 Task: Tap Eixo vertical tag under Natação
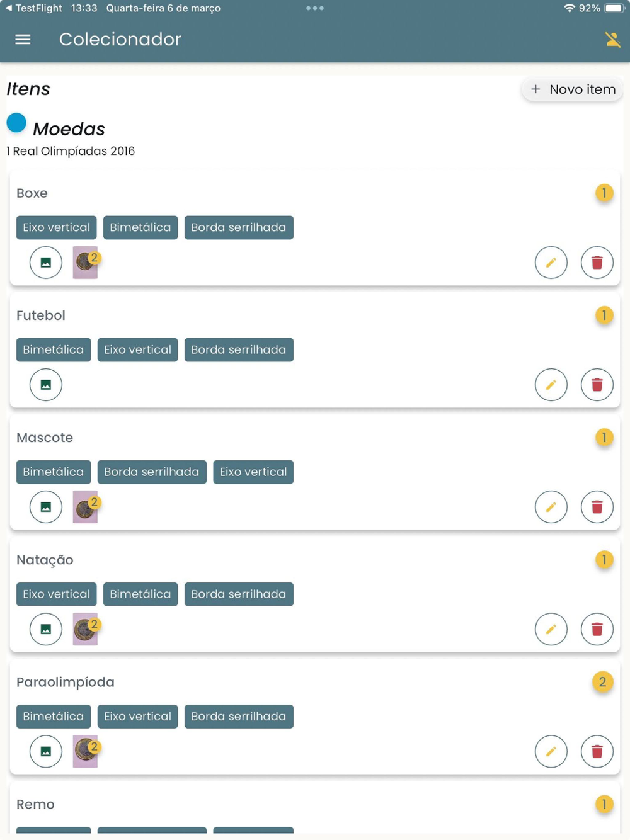point(57,594)
